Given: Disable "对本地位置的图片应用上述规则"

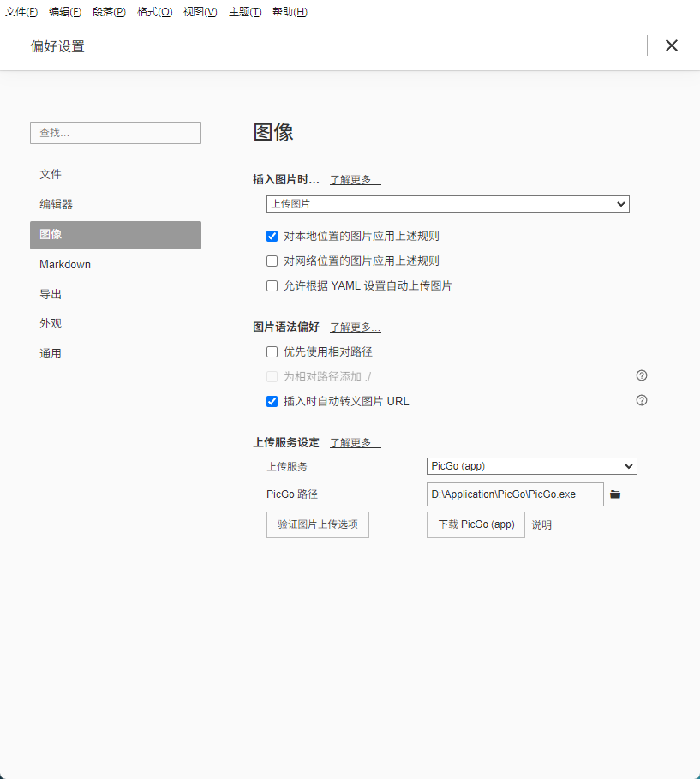Looking at the screenshot, I should 272,236.
